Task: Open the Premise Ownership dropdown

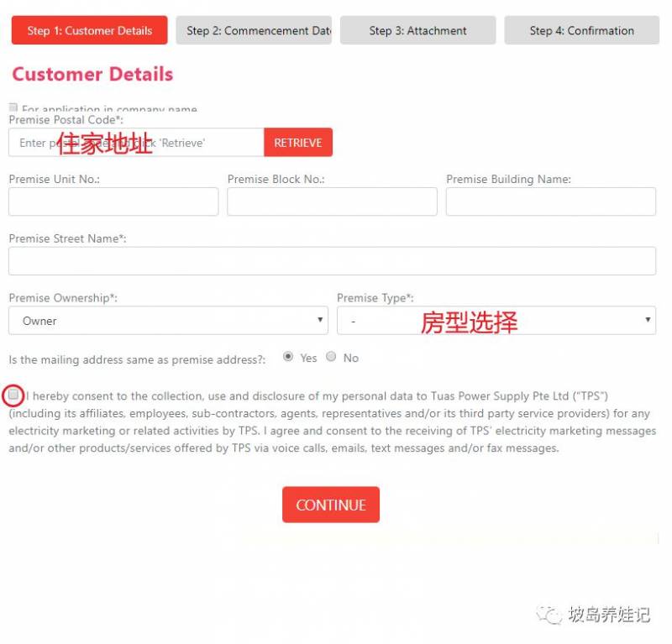Action: pos(168,321)
